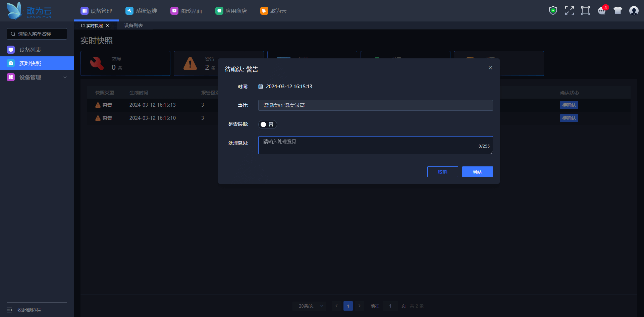Click the 实时快照 camera sidebar icon

pos(11,63)
